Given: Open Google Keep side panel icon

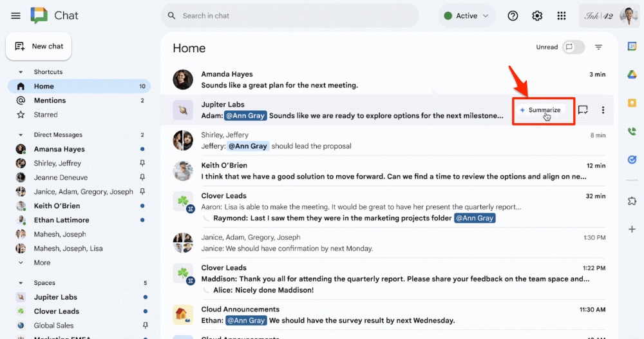Looking at the screenshot, I should [632, 102].
